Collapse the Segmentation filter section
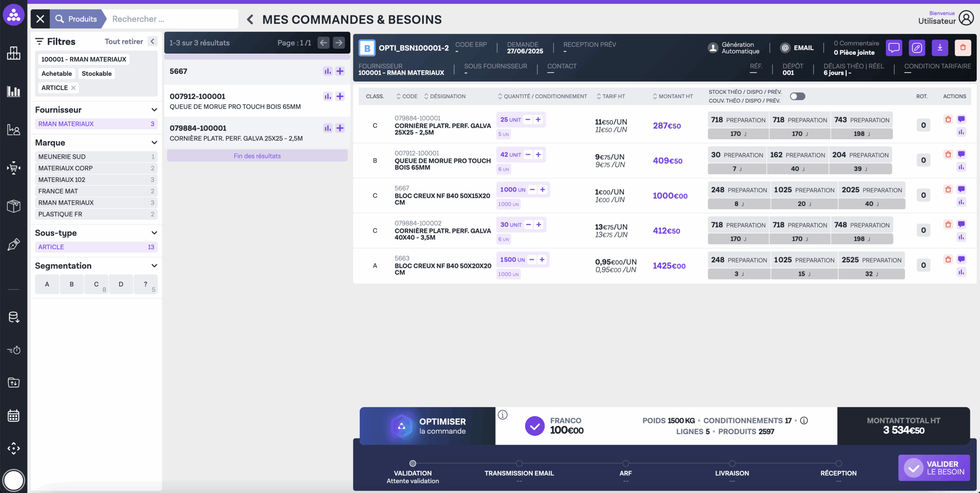This screenshot has width=980, height=493. pos(154,266)
